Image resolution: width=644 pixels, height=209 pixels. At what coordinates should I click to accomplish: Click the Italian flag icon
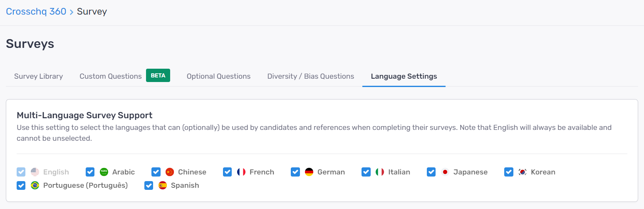click(x=380, y=172)
